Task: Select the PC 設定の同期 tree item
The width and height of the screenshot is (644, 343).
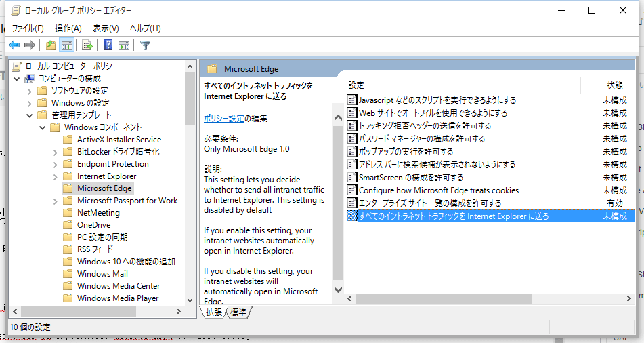Action: click(102, 237)
